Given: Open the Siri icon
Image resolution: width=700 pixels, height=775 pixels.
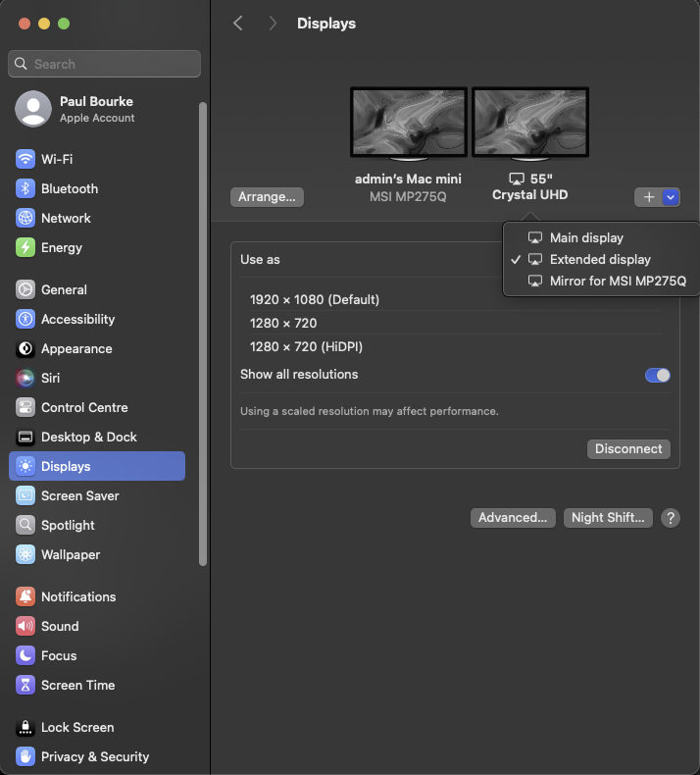Looking at the screenshot, I should coord(25,378).
